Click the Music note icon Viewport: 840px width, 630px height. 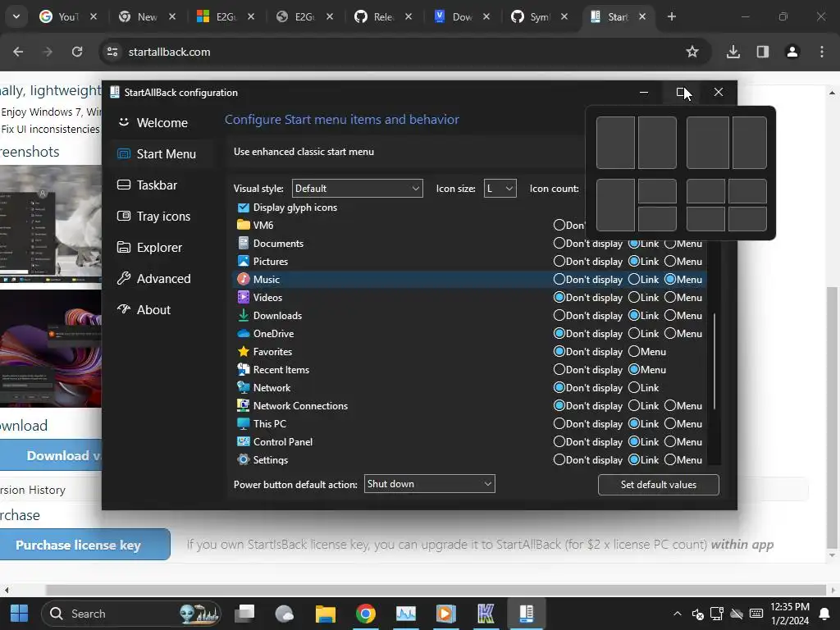pyautogui.click(x=243, y=279)
